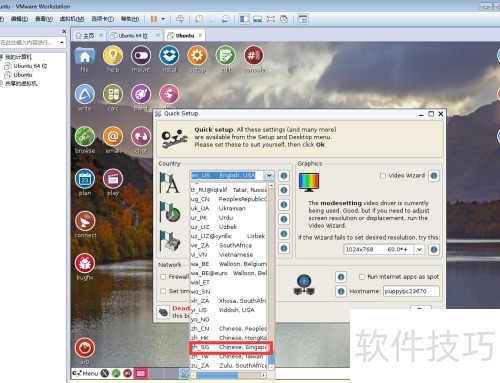Click the Hostname input field

click(x=411, y=291)
